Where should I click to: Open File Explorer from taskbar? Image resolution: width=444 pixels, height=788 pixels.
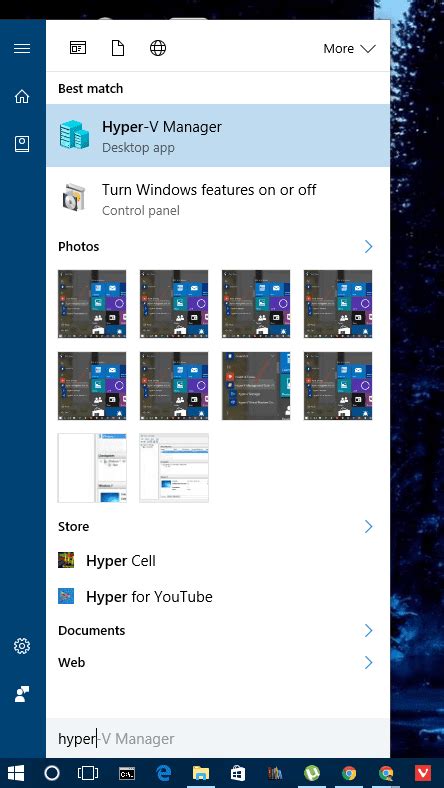click(x=201, y=773)
